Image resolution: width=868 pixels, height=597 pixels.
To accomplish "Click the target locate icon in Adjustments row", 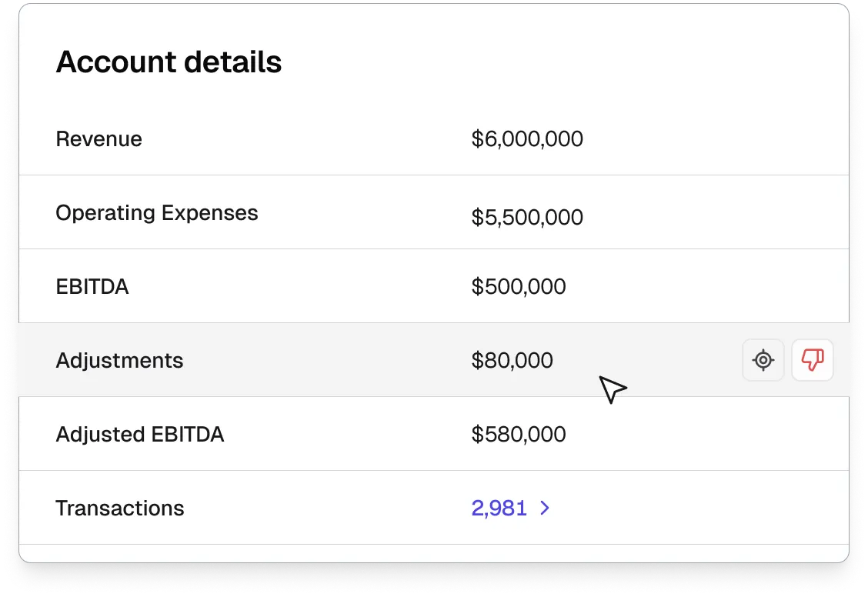I will click(x=763, y=360).
